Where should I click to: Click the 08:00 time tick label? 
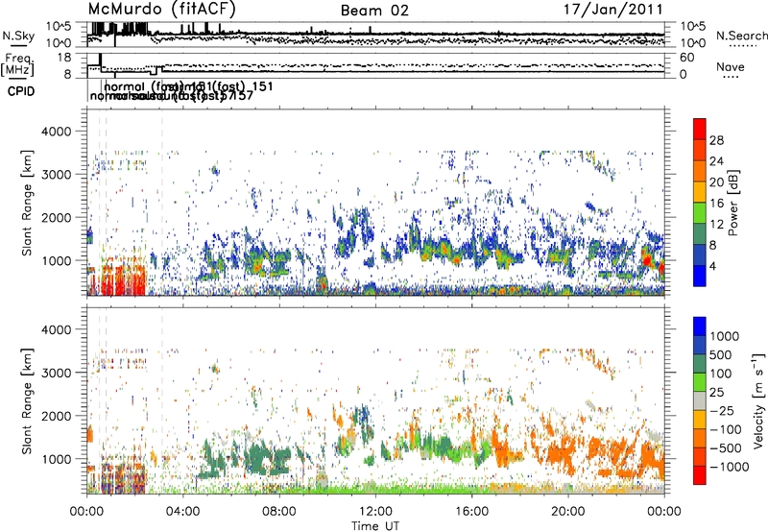[x=279, y=512]
